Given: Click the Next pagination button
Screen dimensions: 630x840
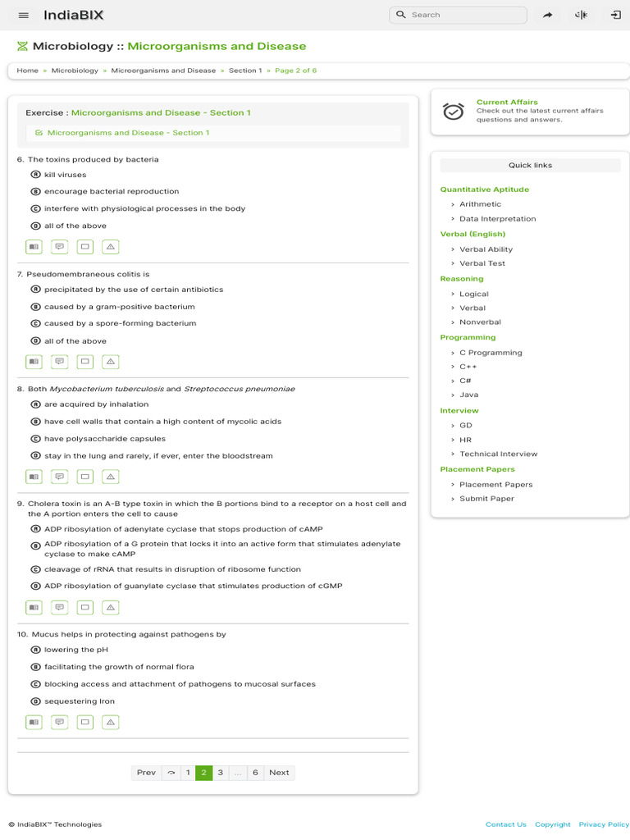Looking at the screenshot, I should pyautogui.click(x=279, y=773).
